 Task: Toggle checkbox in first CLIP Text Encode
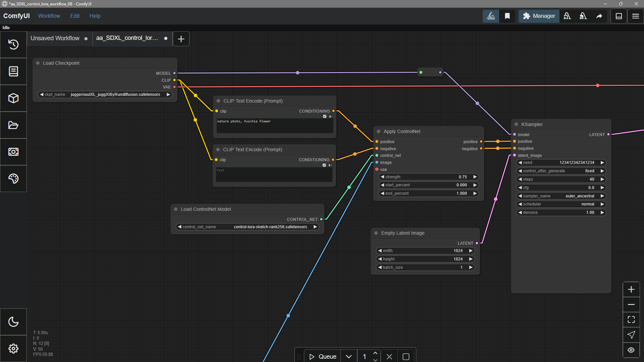click(x=324, y=117)
